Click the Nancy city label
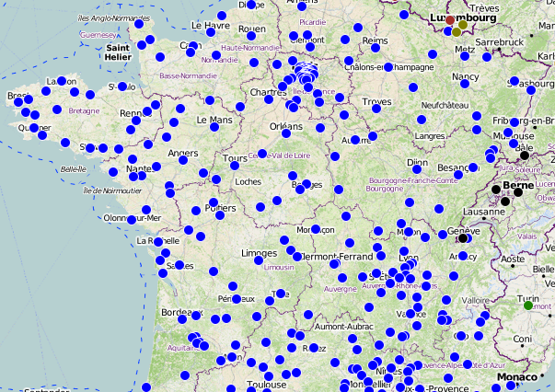The image size is (555, 392). [467, 75]
